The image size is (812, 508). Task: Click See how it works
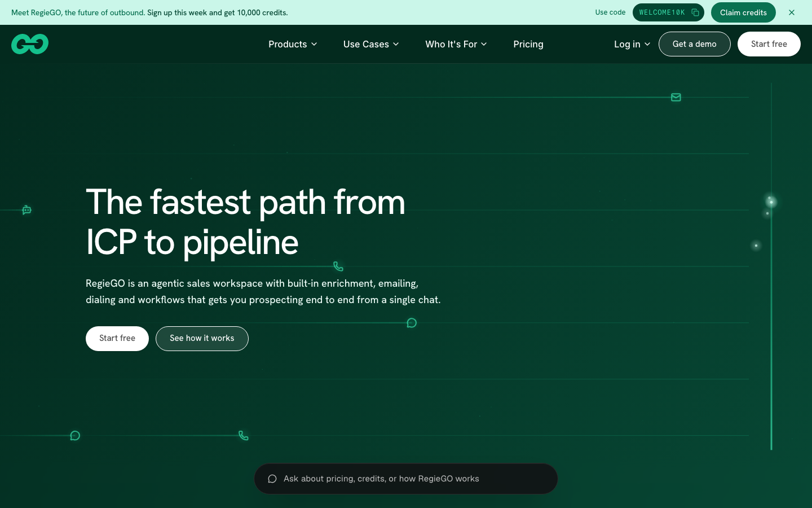click(x=202, y=339)
